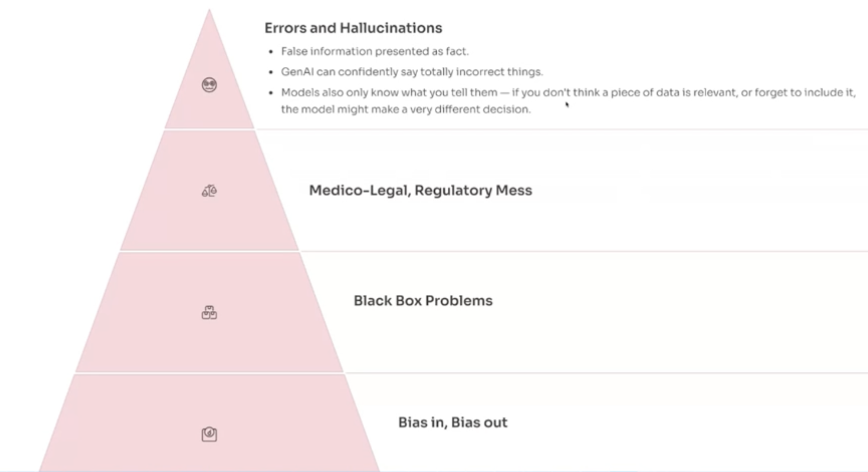
Task: Click the bullet dot before "GenAI can confidently"
Action: [x=271, y=72]
